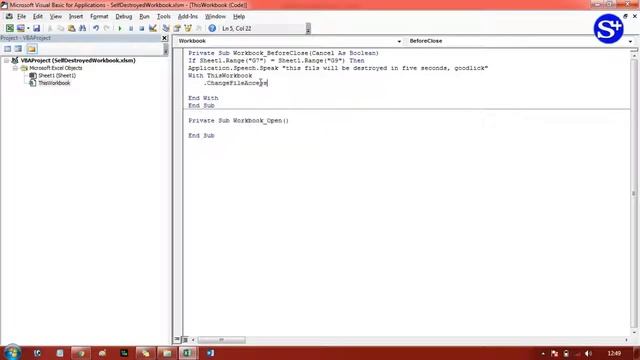Collapse the VBAProject tree node

click(7, 60)
